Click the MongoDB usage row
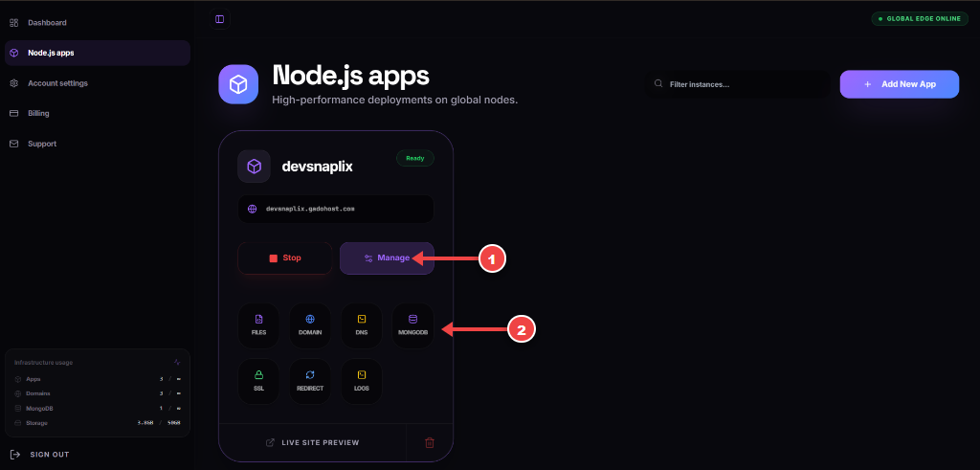The image size is (980, 470). click(x=98, y=408)
